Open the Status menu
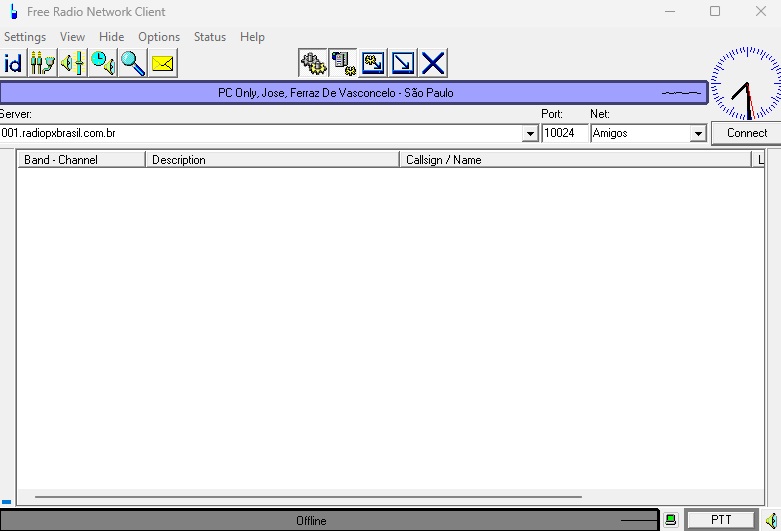Image resolution: width=781 pixels, height=531 pixels. (x=209, y=37)
